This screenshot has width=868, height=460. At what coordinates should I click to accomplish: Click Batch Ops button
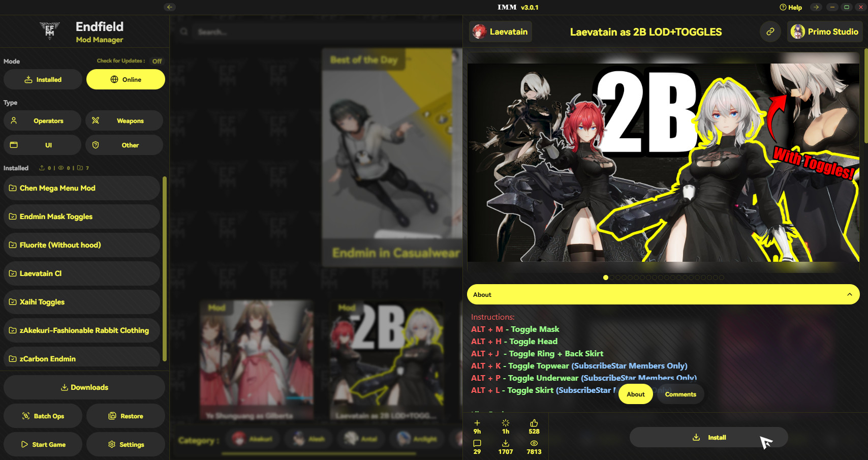pyautogui.click(x=43, y=416)
